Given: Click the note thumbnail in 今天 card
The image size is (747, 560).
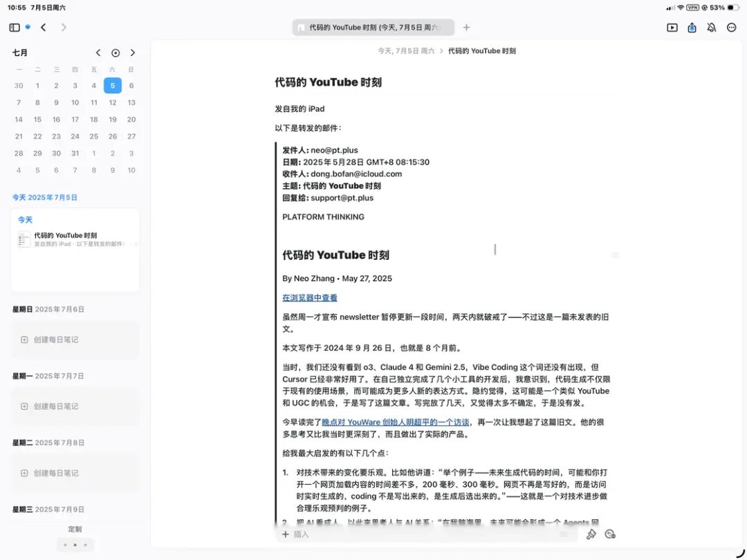Looking at the screenshot, I should tap(24, 239).
